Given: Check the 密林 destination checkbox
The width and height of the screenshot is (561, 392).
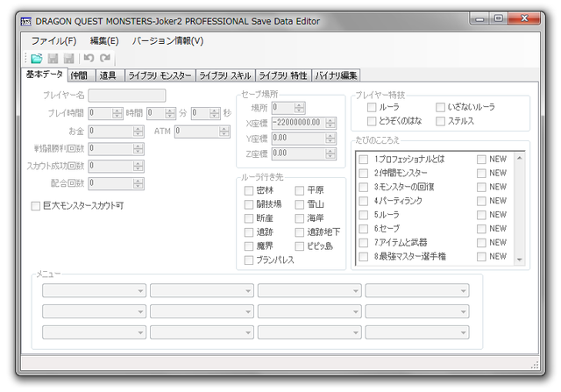Looking at the screenshot, I should coord(249,190).
